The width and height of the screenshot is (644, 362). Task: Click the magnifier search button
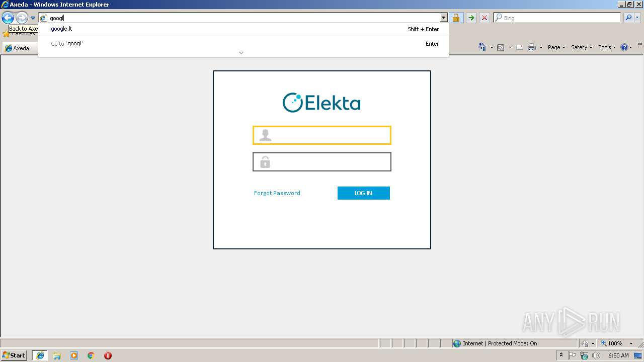(628, 18)
